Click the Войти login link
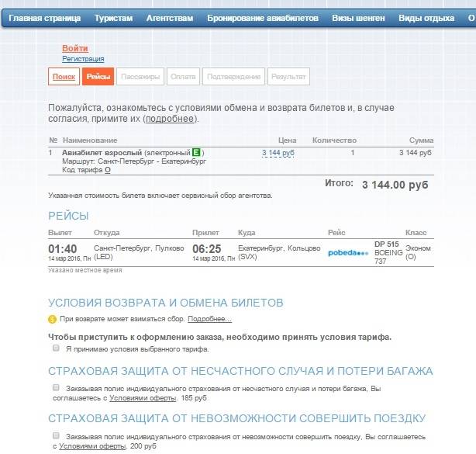 pyautogui.click(x=75, y=48)
